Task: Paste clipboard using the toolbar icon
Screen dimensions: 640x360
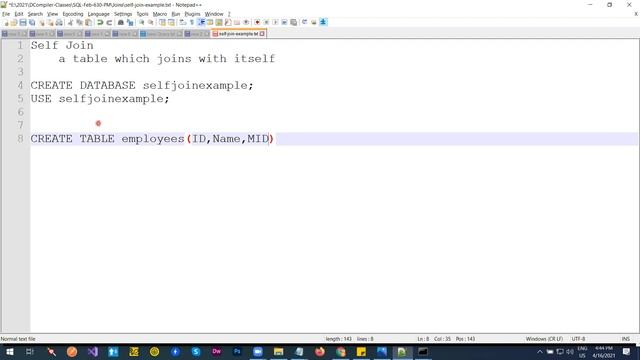Action: tap(88, 22)
